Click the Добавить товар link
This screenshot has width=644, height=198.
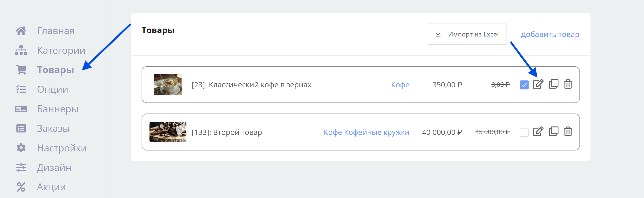pyautogui.click(x=550, y=34)
